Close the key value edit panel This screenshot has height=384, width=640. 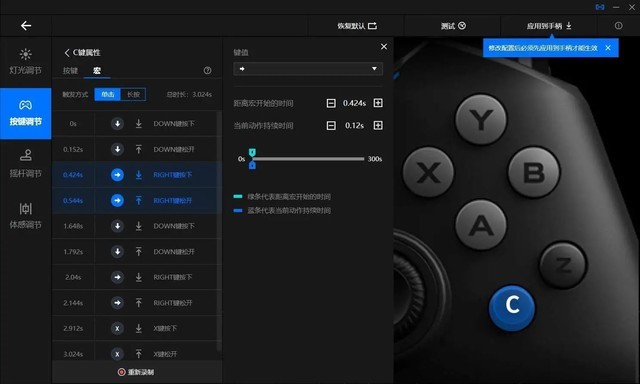pyautogui.click(x=384, y=47)
